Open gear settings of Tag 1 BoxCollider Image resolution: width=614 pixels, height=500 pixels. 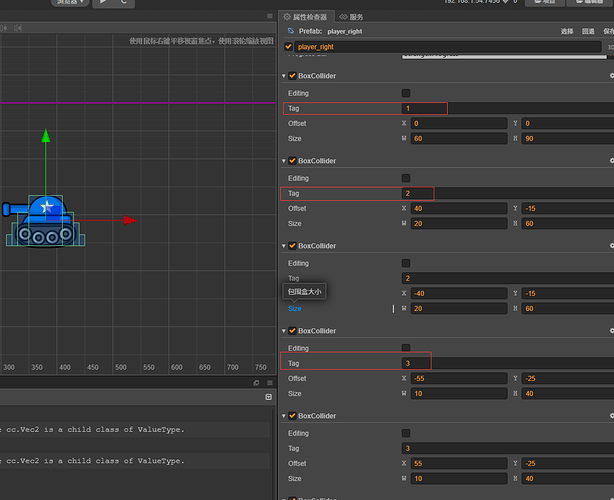(x=611, y=75)
